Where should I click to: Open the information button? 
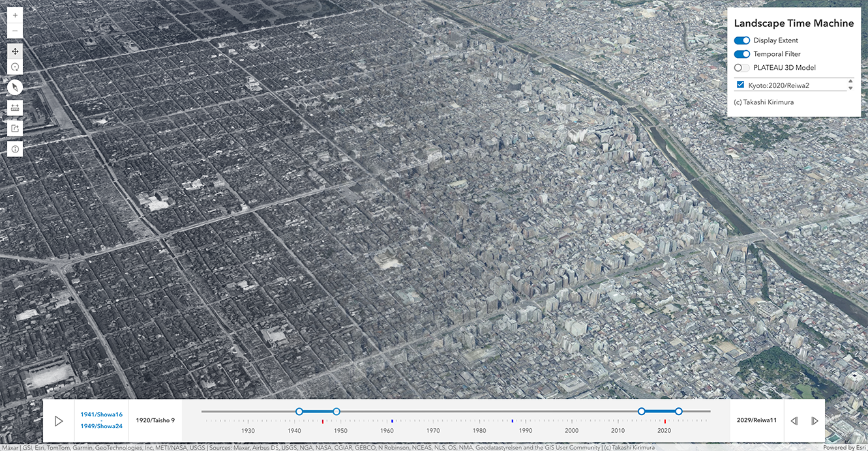tap(15, 149)
